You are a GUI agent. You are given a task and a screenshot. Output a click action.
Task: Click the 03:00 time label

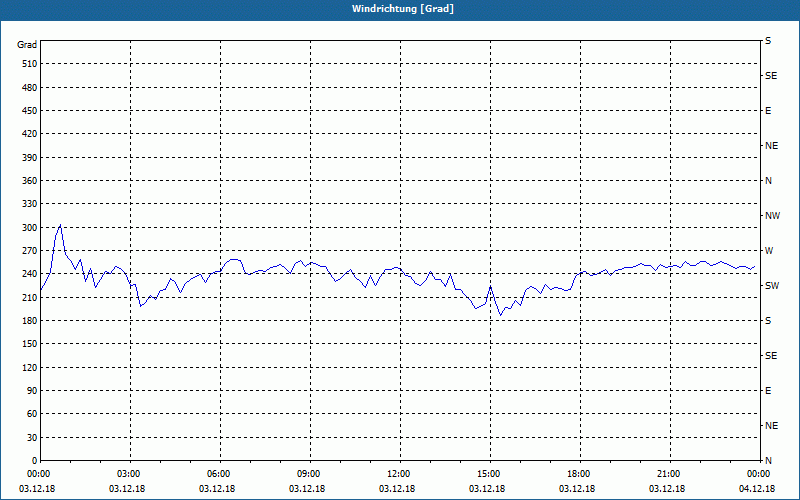[129, 474]
